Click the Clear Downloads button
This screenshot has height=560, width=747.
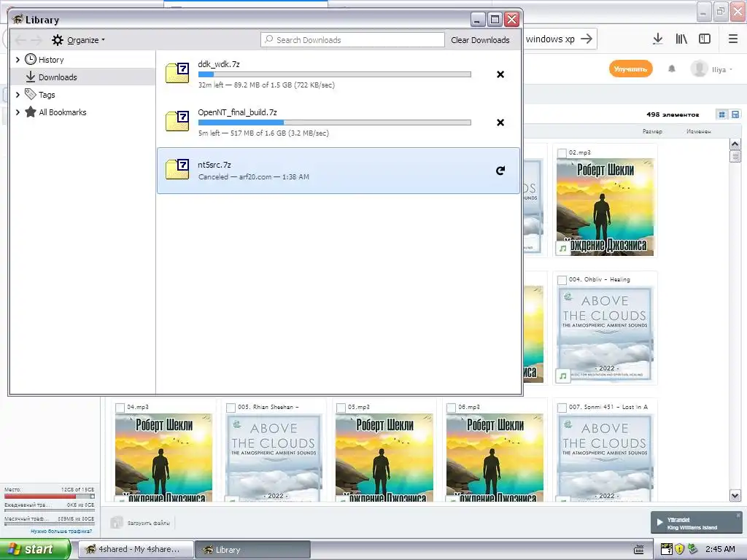click(480, 40)
